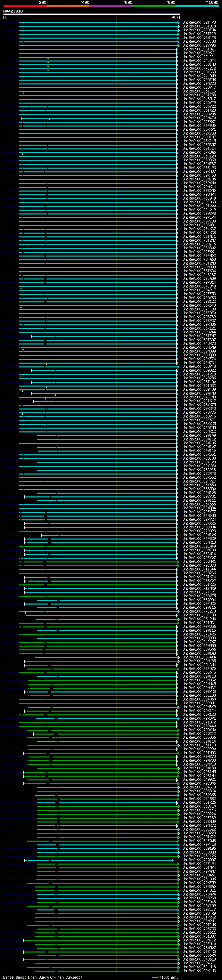The height and width of the screenshot is (980, 222).
Task: Select the UniRef100_Q4LDW9 label
Action: pos(199,76)
